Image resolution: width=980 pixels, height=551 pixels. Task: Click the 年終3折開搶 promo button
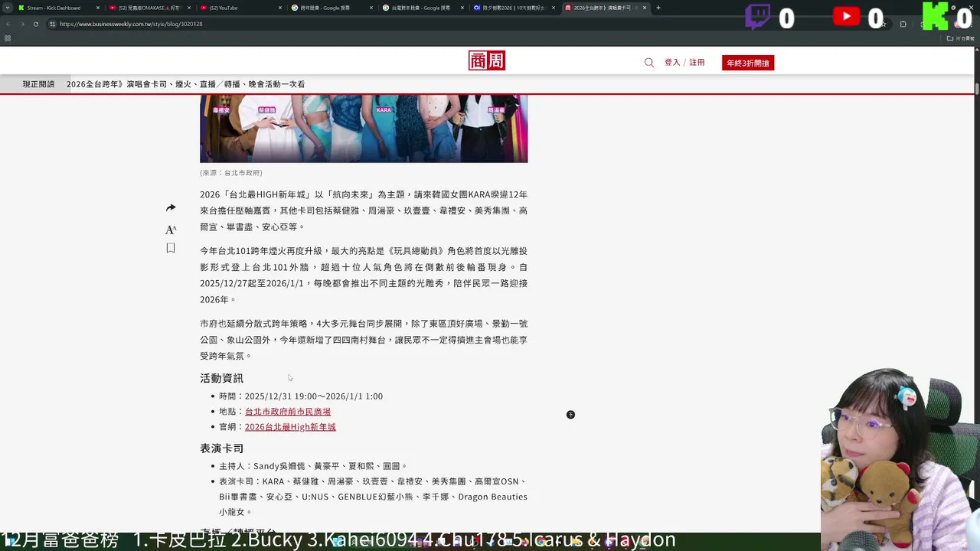(748, 63)
